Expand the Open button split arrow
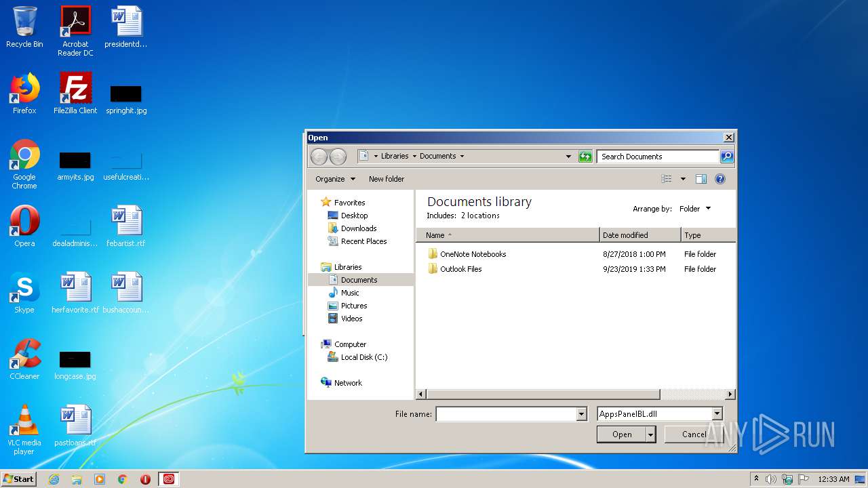Screen dimensions: 868x488 (x=651, y=434)
